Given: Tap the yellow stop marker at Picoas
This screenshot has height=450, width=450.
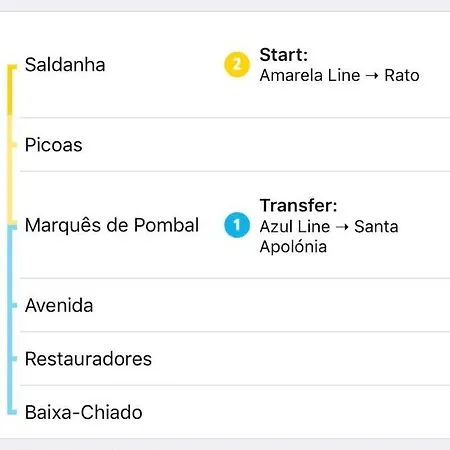Looking at the screenshot, I should click(x=12, y=145).
